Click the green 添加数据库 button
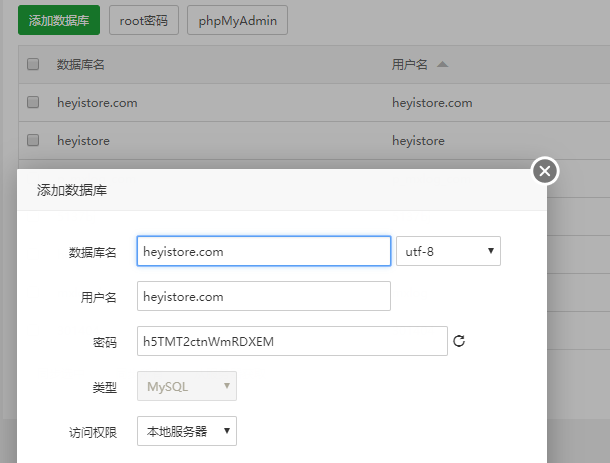 pyautogui.click(x=59, y=20)
